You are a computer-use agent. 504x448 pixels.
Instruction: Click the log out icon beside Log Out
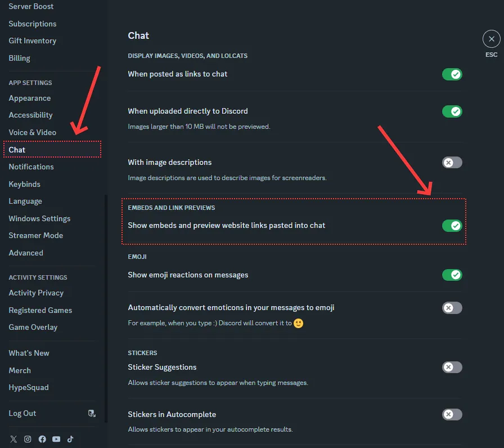tap(92, 413)
